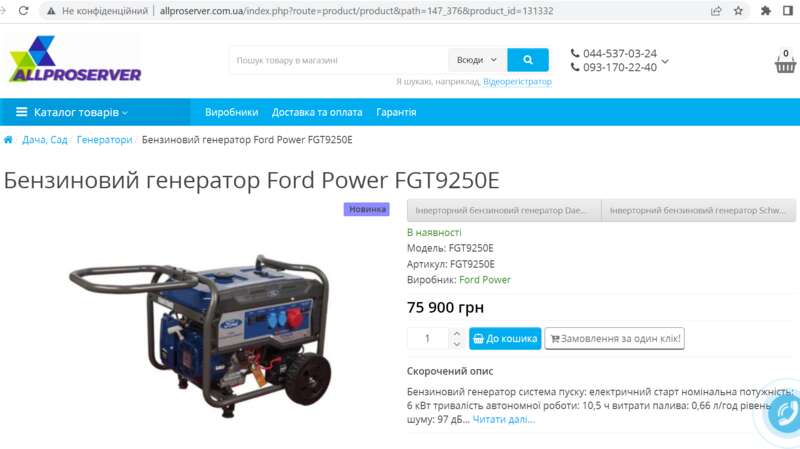The image size is (800, 449).
Task: Go to 'Доставка та оплата' page
Action: coord(317,112)
